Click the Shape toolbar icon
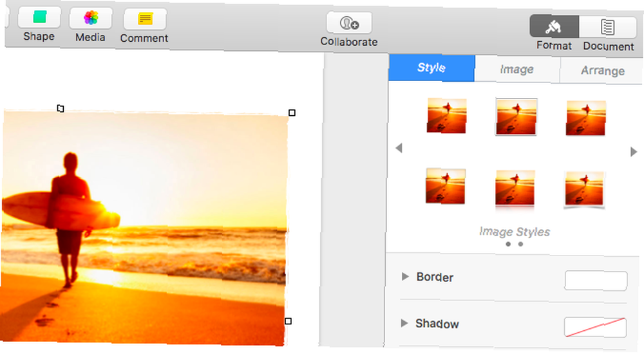The image size is (644, 354). click(39, 17)
